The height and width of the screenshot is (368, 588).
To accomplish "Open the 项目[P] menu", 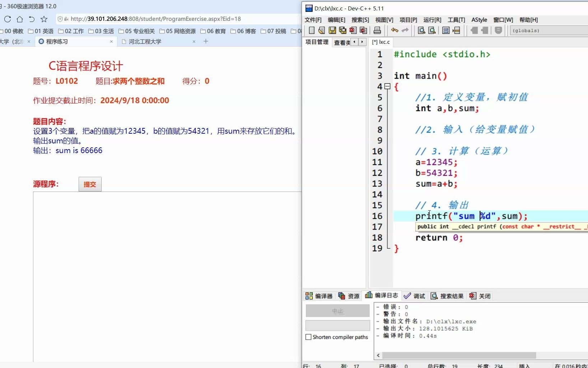I will click(408, 20).
